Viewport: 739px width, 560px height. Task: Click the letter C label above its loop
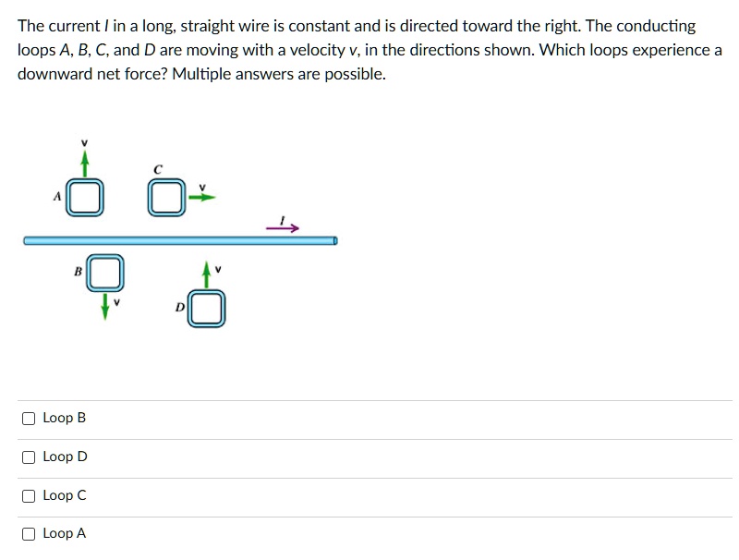(157, 169)
